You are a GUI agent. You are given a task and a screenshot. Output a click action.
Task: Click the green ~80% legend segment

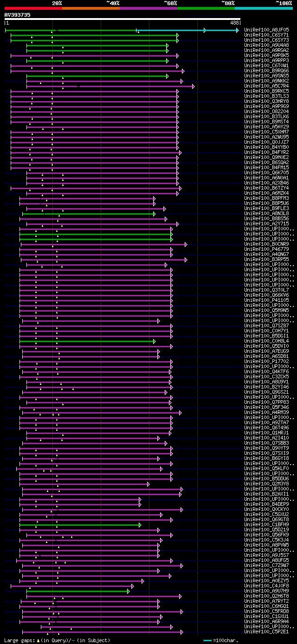click(206, 8)
